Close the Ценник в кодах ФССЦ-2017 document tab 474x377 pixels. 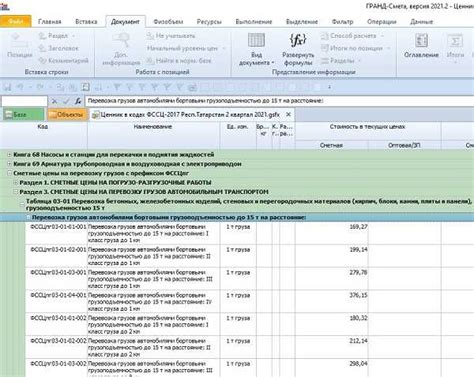click(288, 114)
